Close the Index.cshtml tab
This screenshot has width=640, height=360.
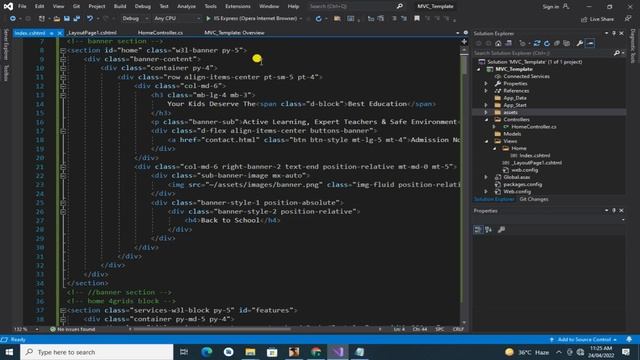tap(60, 33)
